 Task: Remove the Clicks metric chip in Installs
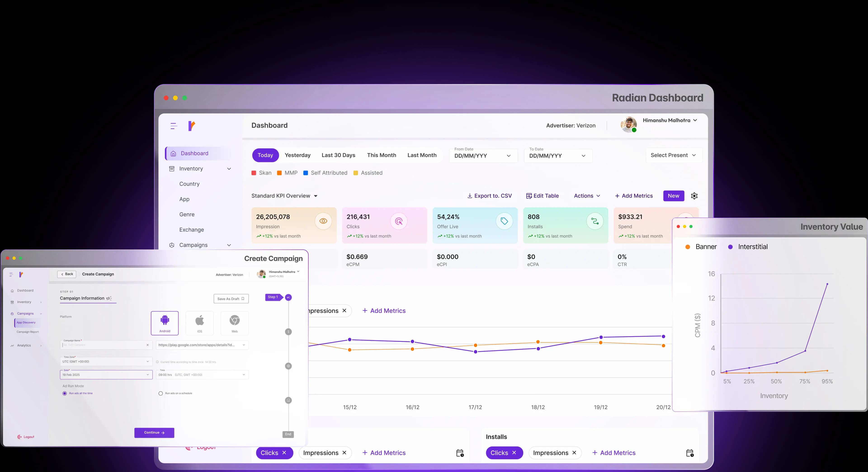(x=514, y=453)
